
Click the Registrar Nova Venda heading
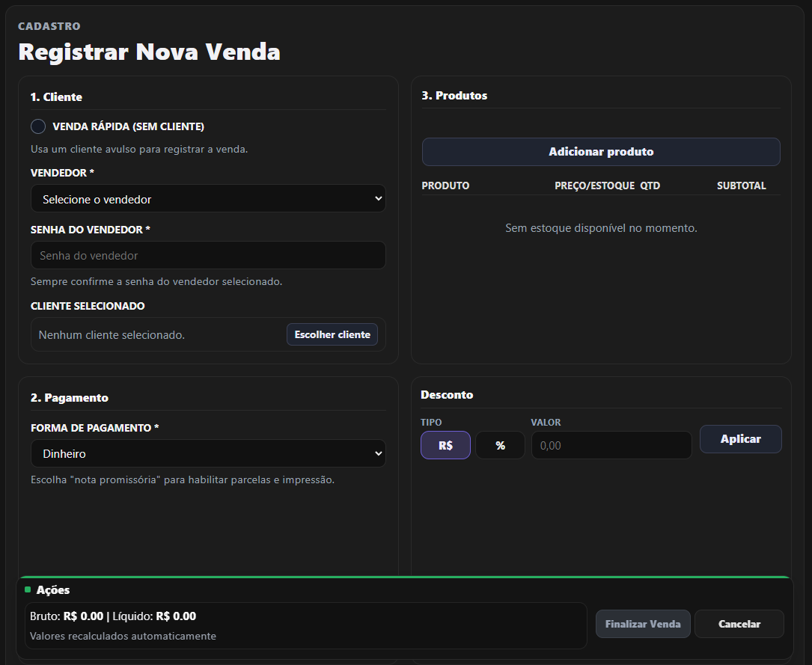coord(149,52)
